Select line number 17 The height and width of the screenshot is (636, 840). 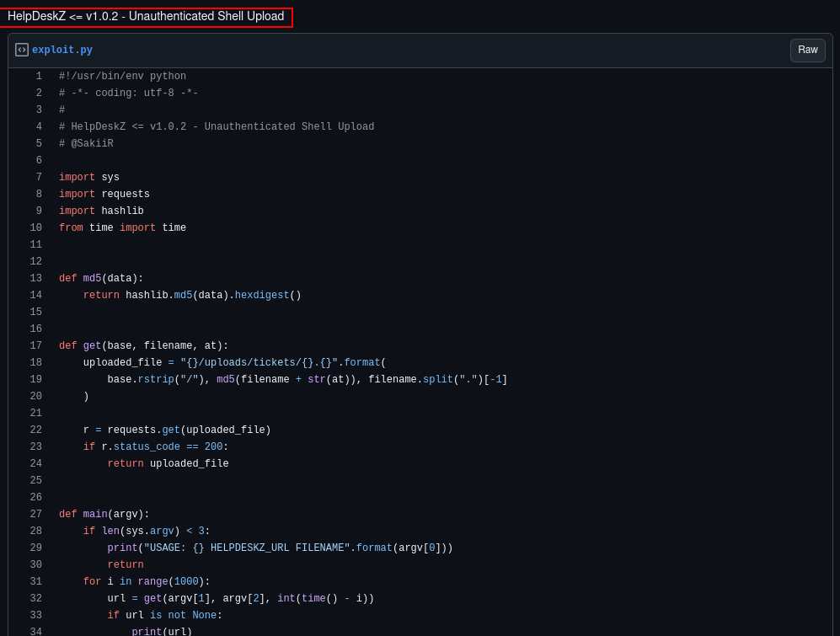(x=36, y=345)
